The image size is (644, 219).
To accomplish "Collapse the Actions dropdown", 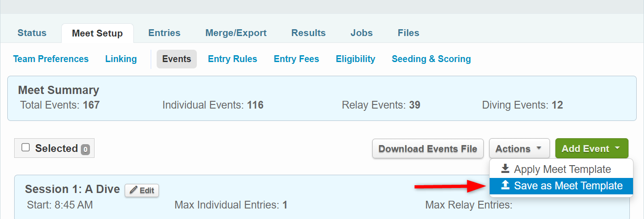I will click(519, 149).
